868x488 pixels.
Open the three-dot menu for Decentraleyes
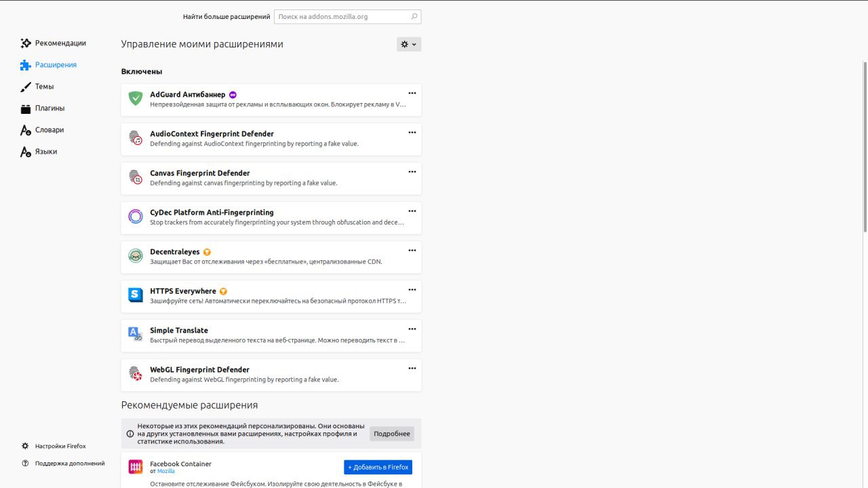(412, 250)
